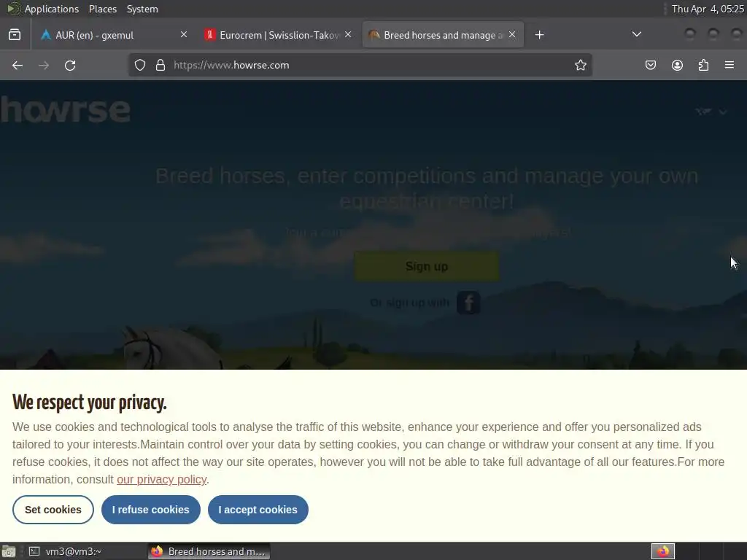Screen dimensions: 747x560
Task: Open the Save to Pocket icon
Action: pos(650,65)
